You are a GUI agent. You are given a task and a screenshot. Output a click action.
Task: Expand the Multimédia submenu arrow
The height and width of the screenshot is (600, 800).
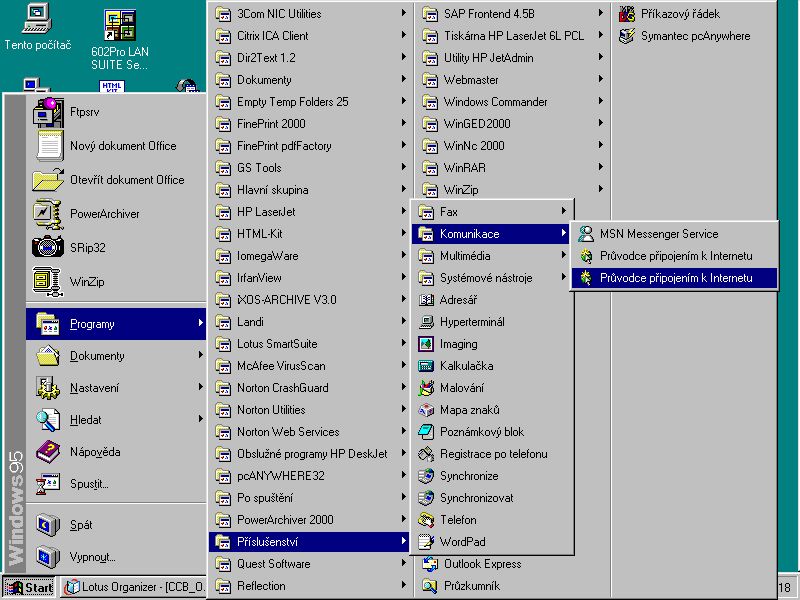pos(563,255)
